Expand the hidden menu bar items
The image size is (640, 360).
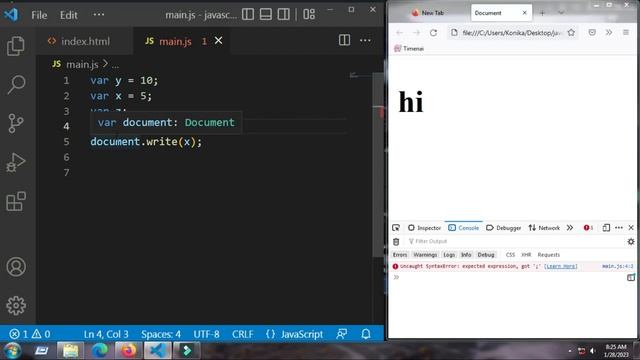(x=99, y=15)
